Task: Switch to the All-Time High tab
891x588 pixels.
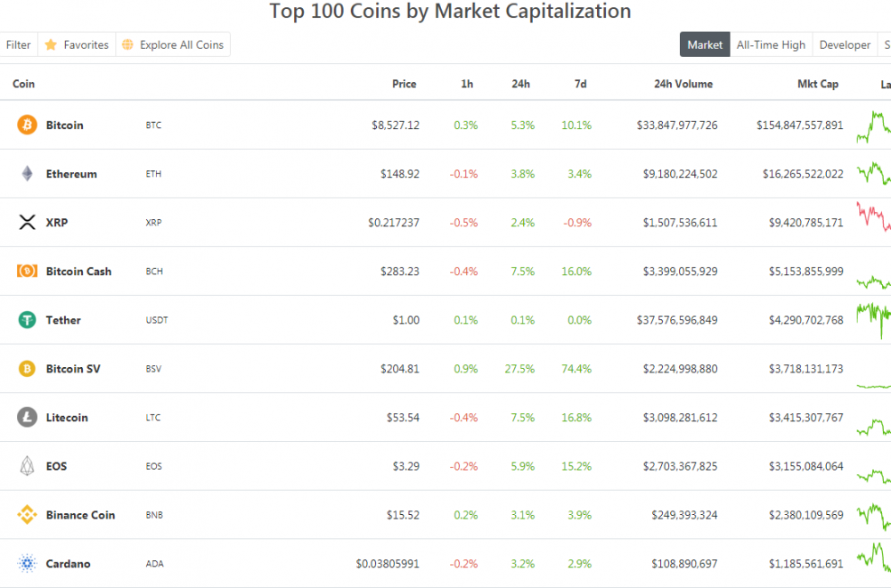Action: tap(771, 45)
